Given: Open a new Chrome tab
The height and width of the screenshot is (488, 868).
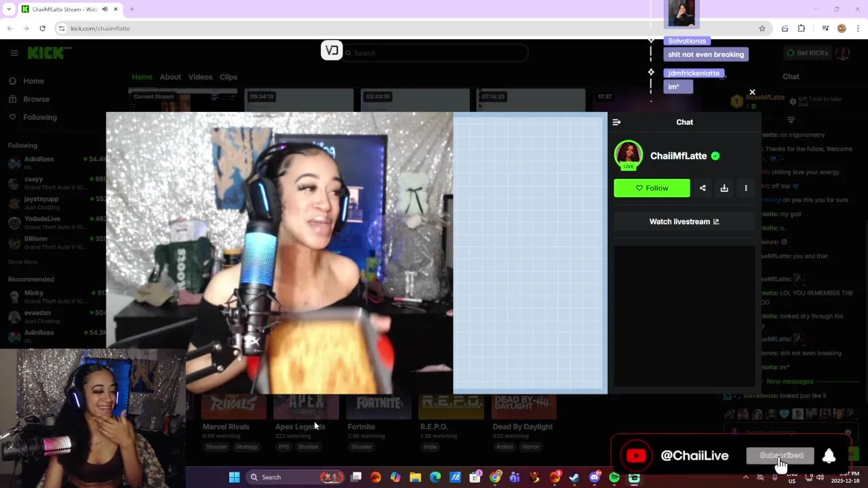Looking at the screenshot, I should [x=132, y=9].
